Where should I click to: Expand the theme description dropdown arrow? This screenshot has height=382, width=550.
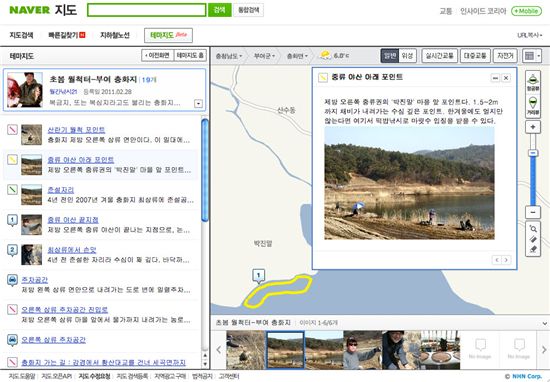pos(198,103)
